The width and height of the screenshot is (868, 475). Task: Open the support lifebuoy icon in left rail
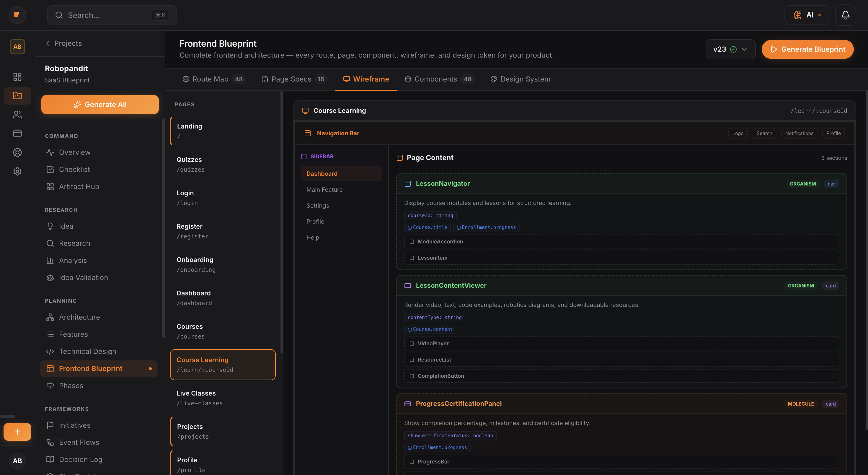coord(17,152)
